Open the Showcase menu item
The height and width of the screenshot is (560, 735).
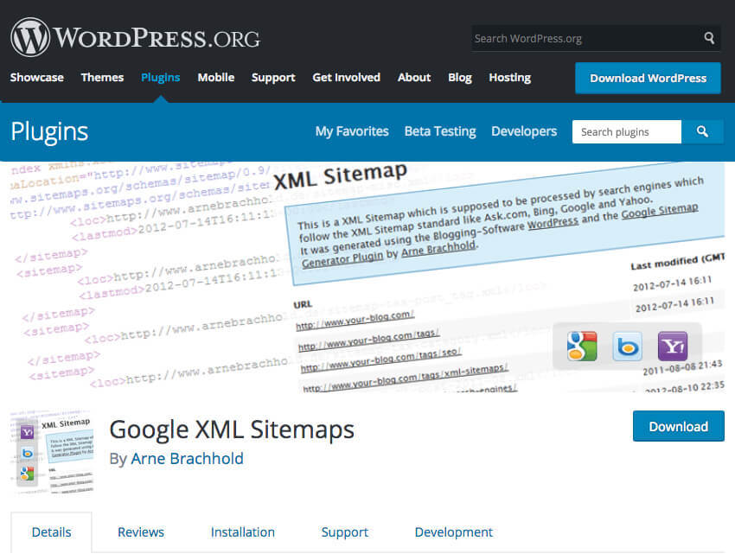(37, 77)
